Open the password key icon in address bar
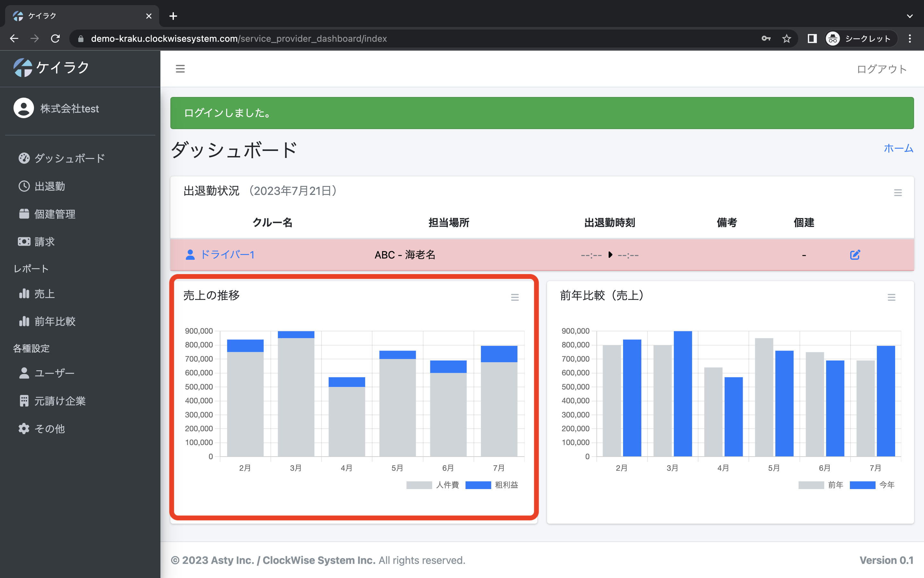 pos(766,39)
